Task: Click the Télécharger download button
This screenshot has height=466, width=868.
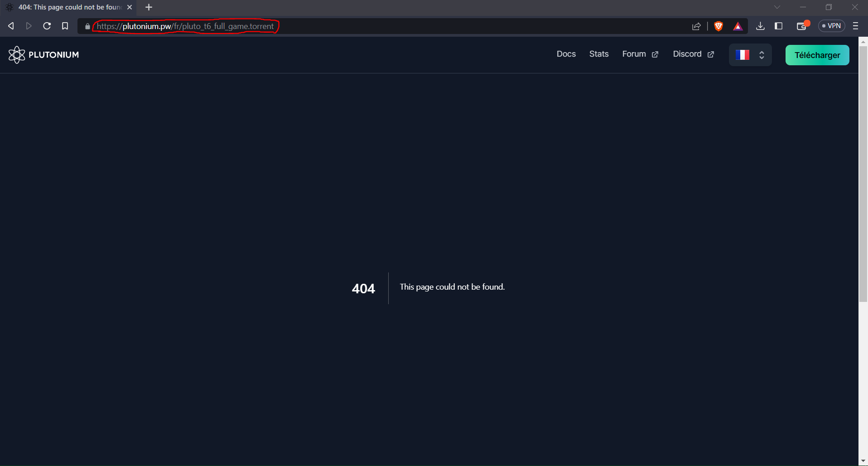Action: [x=817, y=55]
